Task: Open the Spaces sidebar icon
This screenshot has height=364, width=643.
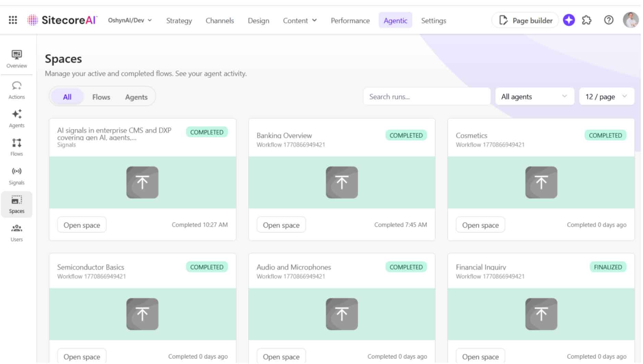Action: 16,205
